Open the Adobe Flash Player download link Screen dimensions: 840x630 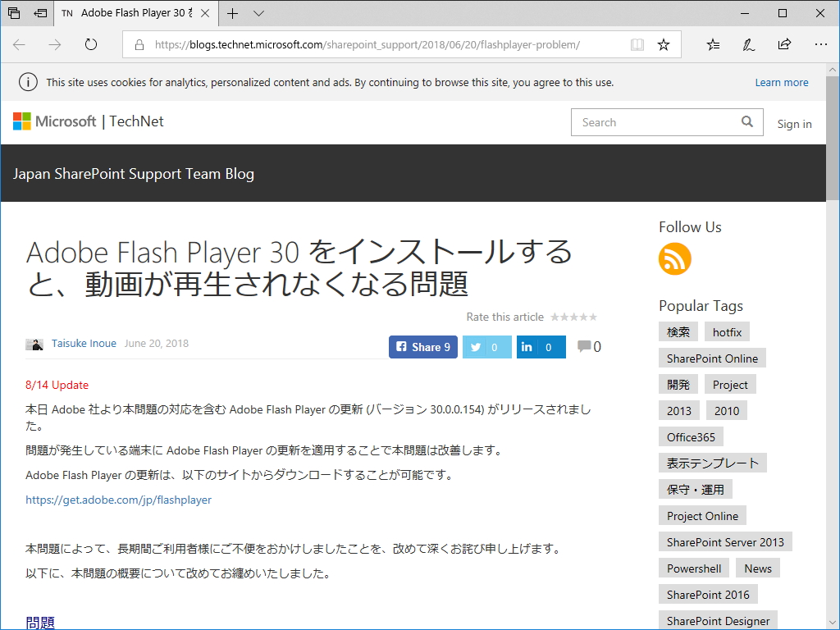(118, 499)
